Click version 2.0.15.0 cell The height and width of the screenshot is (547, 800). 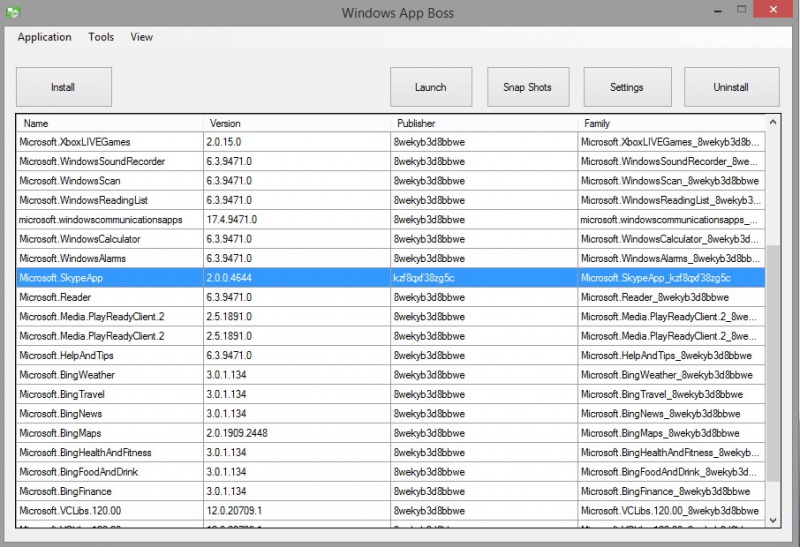[297, 142]
